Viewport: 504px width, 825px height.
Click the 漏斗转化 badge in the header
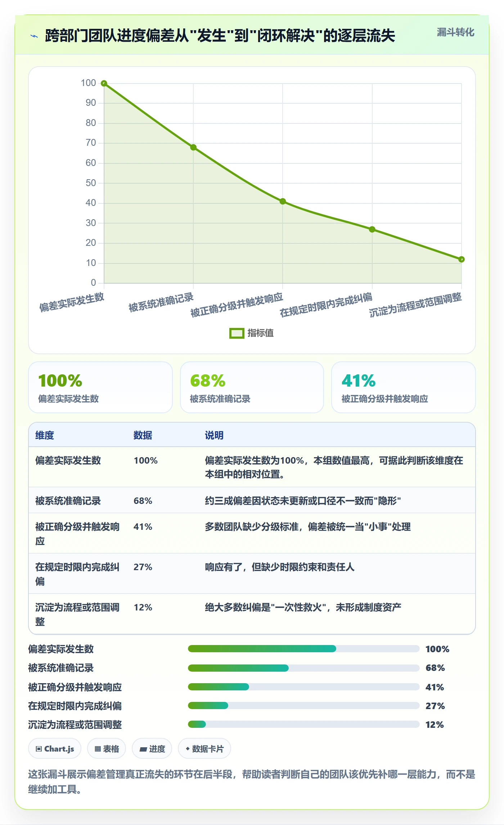455,32
